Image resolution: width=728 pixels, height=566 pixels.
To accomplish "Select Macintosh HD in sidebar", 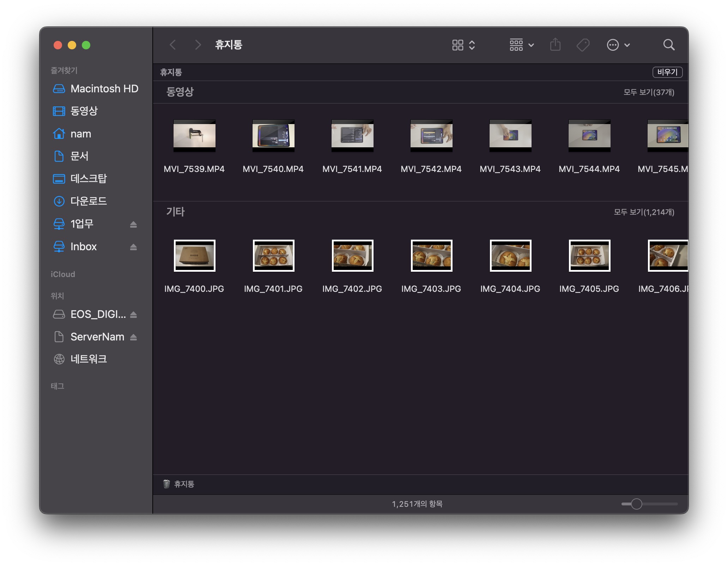I will point(104,89).
